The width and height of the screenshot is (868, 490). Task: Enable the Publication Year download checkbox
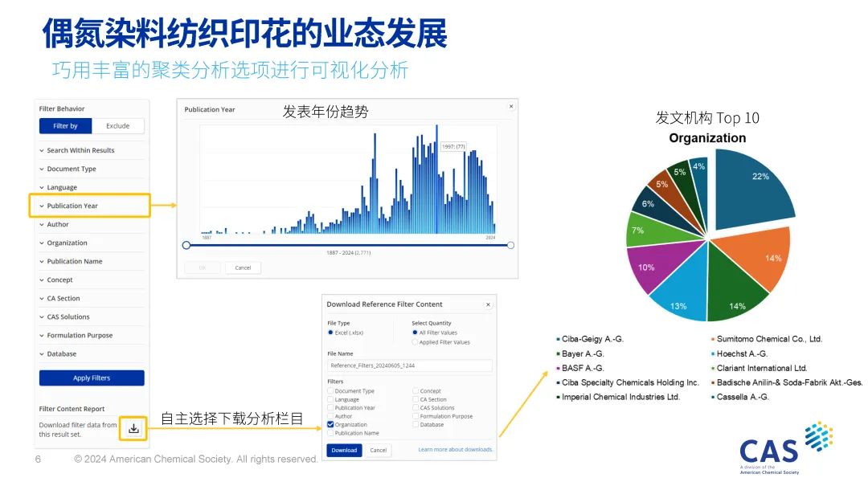tap(330, 407)
